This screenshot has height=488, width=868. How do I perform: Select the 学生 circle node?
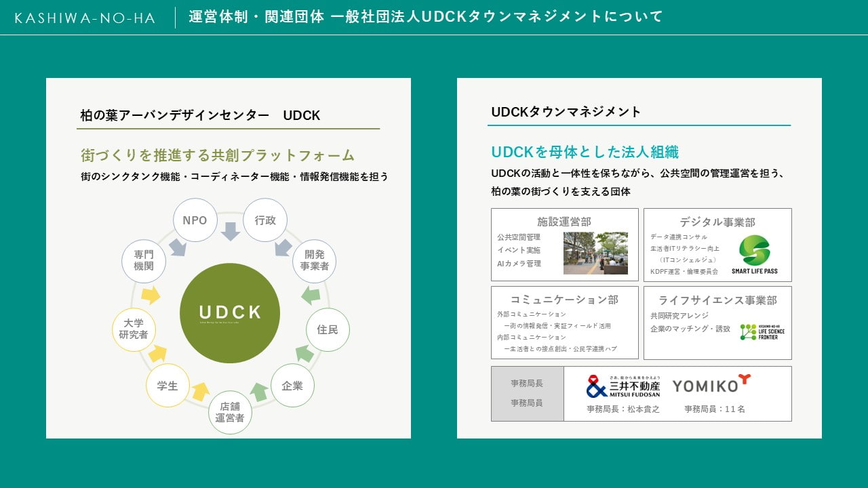[x=167, y=386]
